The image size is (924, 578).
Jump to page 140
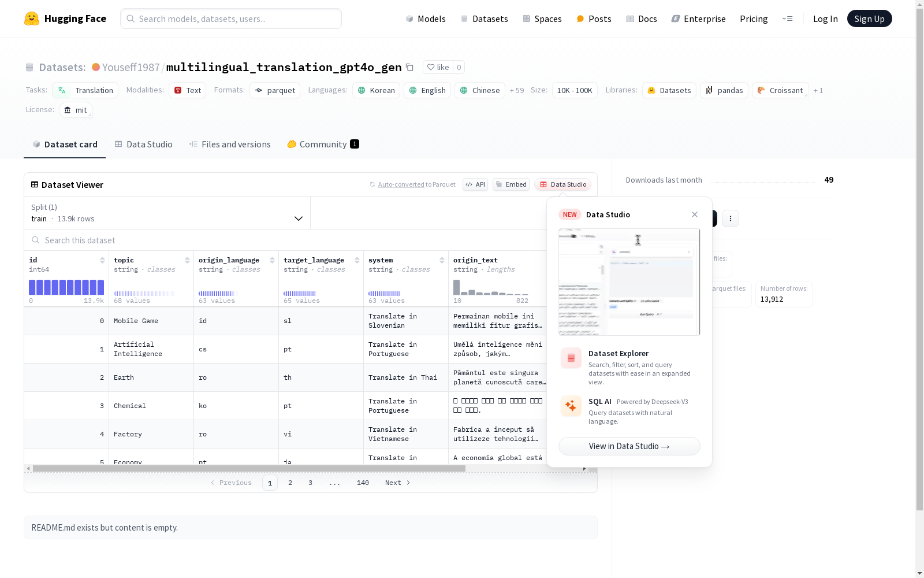point(363,483)
